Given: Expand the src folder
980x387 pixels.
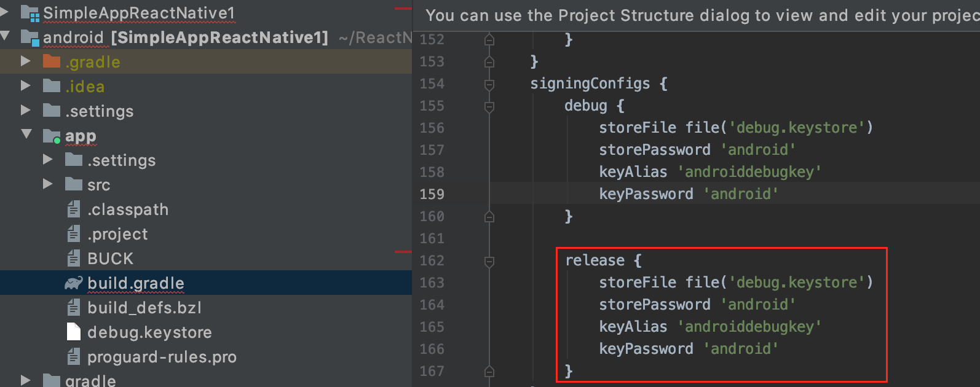Looking at the screenshot, I should coord(48,184).
